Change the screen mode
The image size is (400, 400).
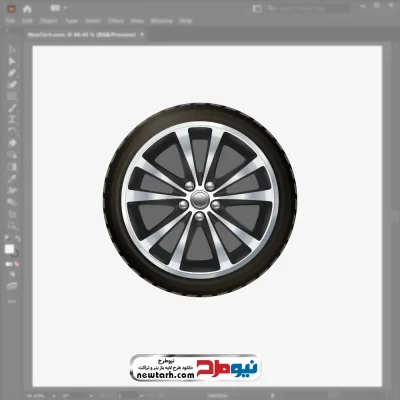point(12,286)
